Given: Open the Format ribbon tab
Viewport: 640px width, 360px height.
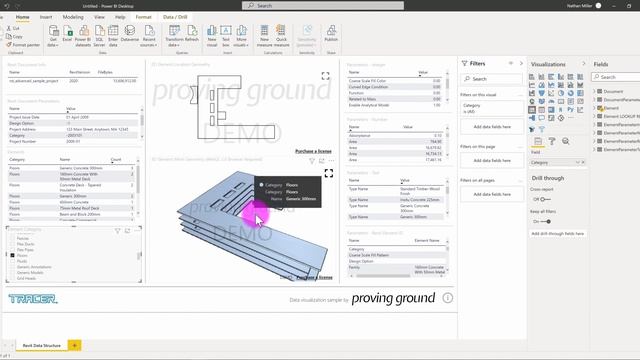Looking at the screenshot, I should (143, 17).
